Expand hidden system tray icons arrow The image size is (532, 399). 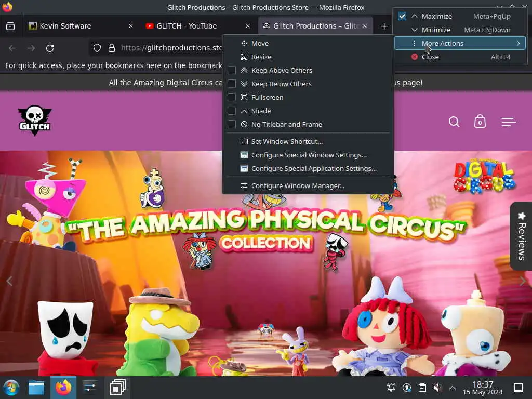(x=453, y=388)
